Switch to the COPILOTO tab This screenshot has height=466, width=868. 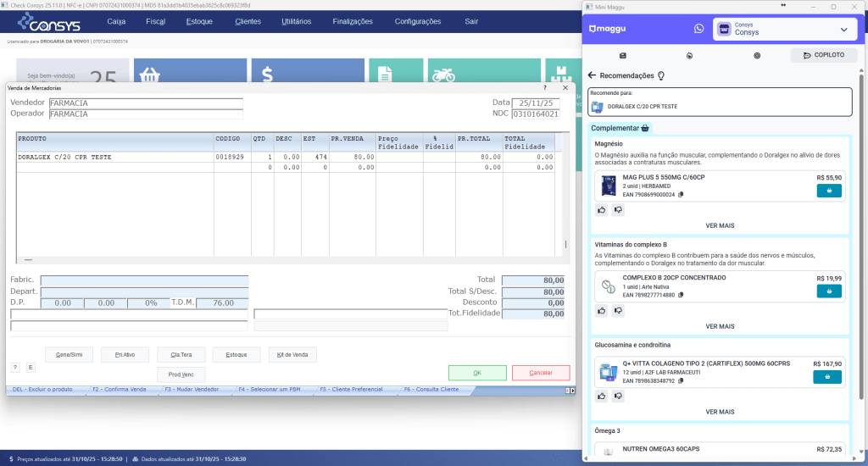pyautogui.click(x=824, y=55)
